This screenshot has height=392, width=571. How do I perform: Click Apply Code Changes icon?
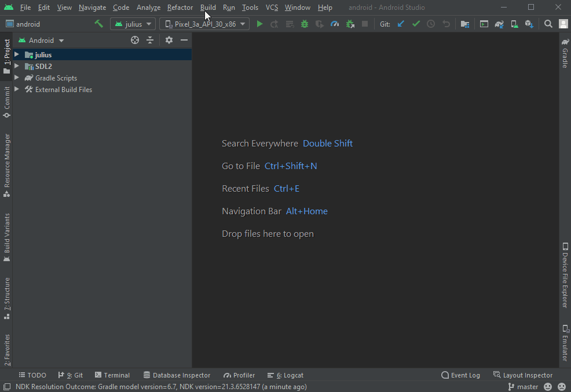point(290,24)
